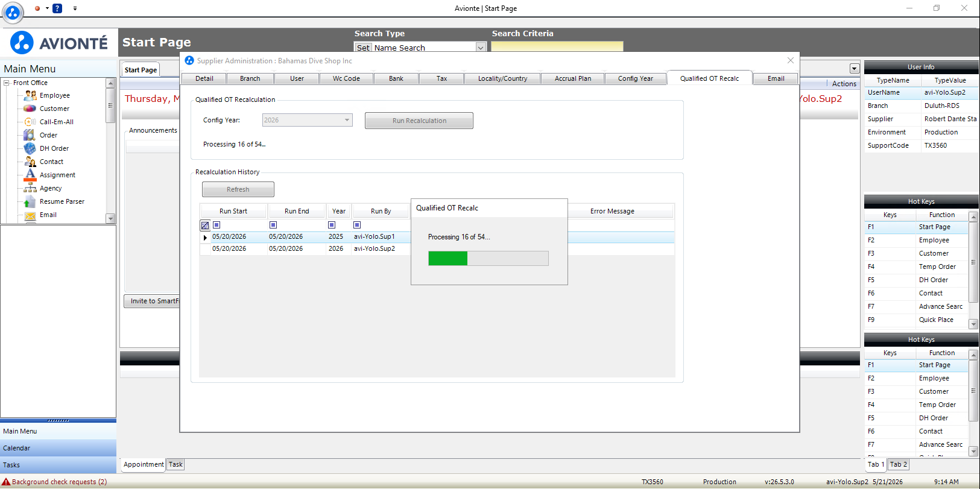Open the Contact icon in Main Menu
980x489 pixels.
coord(30,162)
